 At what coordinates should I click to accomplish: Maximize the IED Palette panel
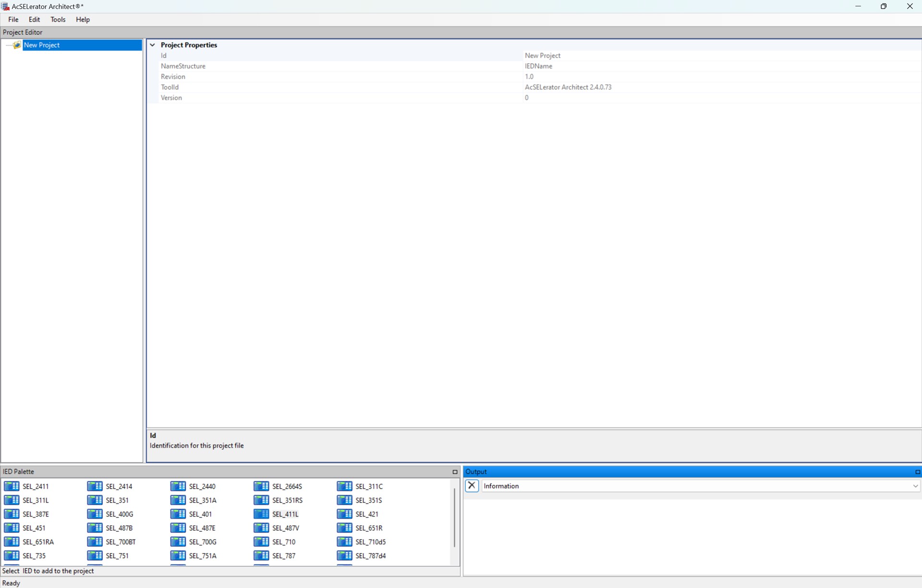coord(455,472)
